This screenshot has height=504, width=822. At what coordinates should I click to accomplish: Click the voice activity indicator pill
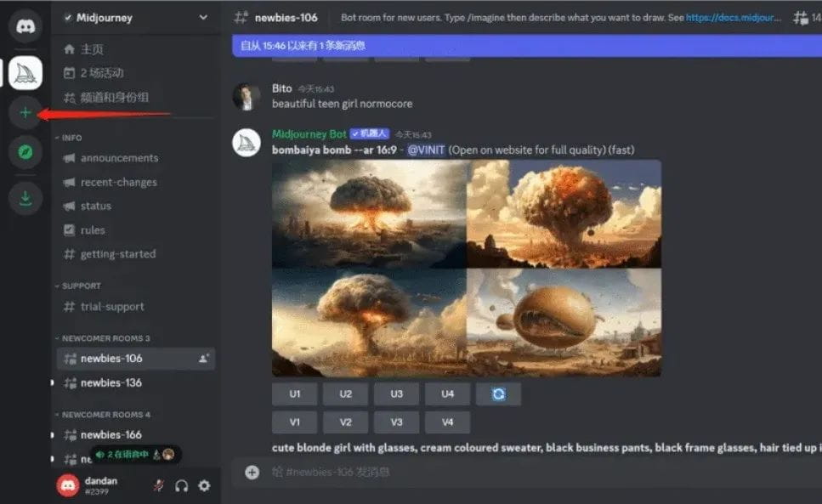coord(136,454)
